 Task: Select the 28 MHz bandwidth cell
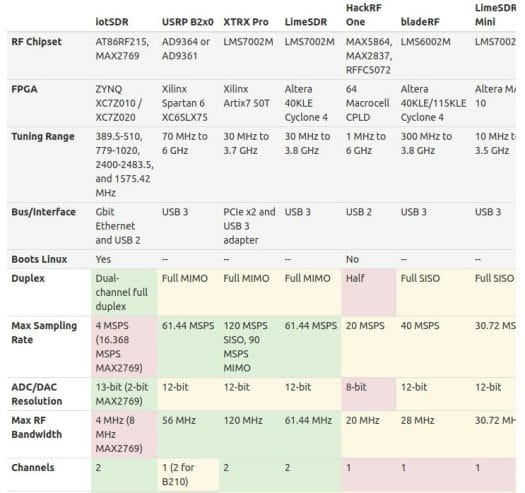click(x=433, y=434)
